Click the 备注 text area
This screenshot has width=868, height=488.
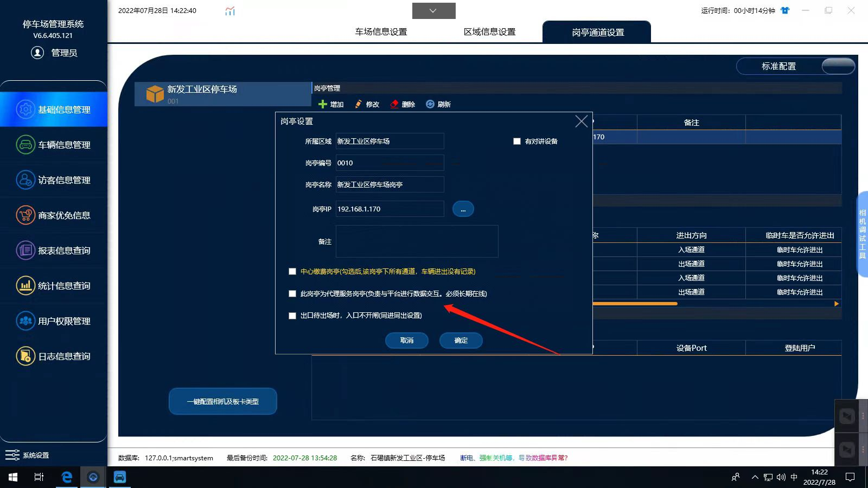click(x=417, y=241)
